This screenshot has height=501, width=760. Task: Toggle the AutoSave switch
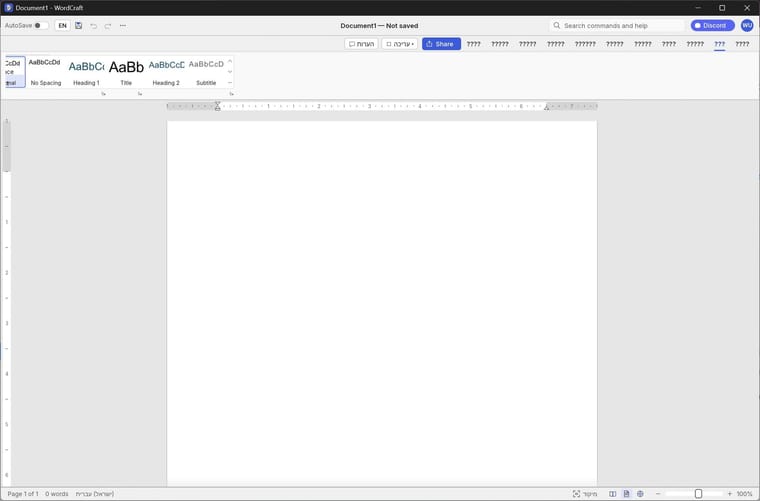(x=40, y=26)
